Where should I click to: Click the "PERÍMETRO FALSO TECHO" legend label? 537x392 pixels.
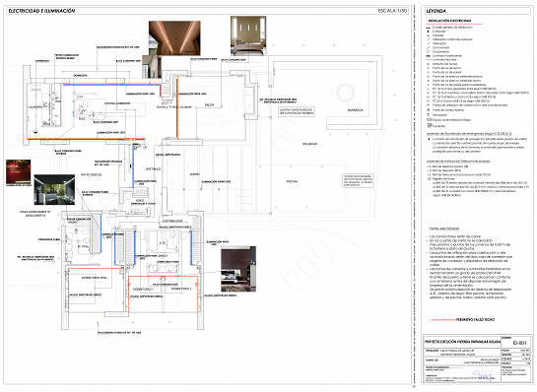point(475,319)
